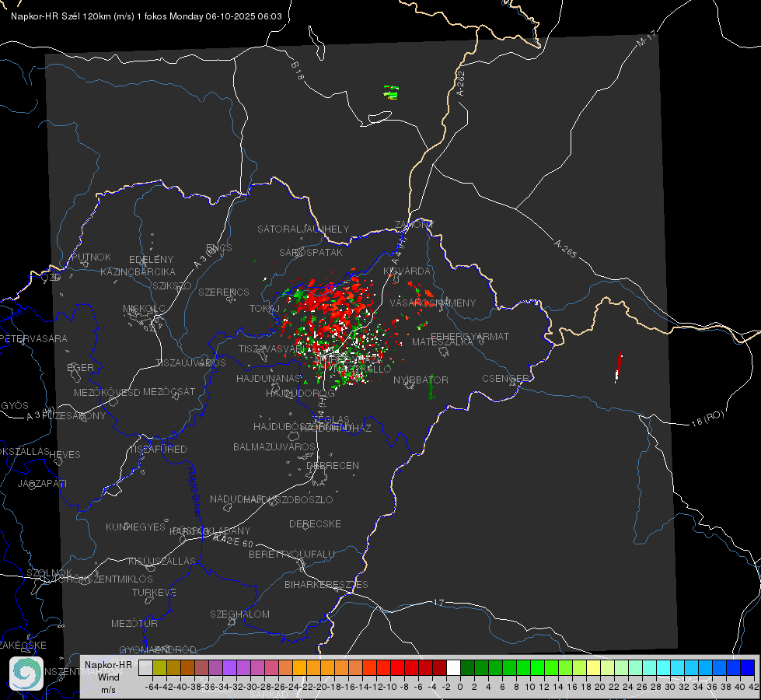Viewport: 761px width, 700px height.
Task: Click the M-17 road label at top-right
Action: (647, 38)
